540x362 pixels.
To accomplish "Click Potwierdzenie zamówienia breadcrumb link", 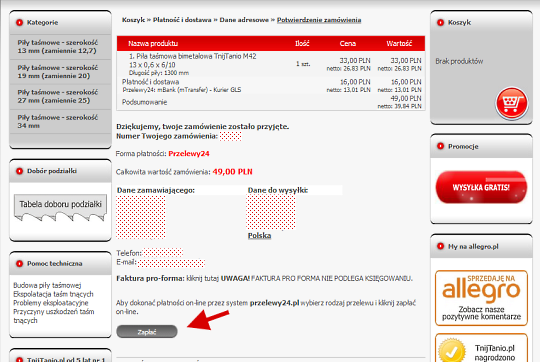I will [319, 20].
